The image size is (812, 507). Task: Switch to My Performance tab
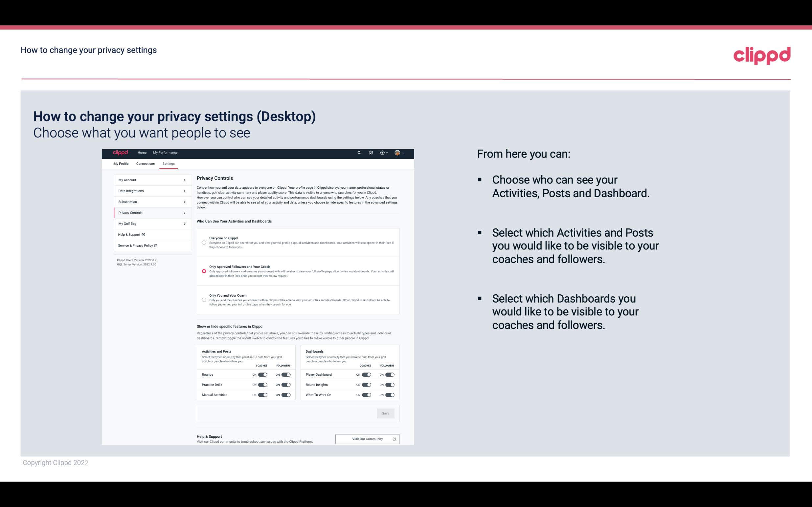click(x=166, y=153)
